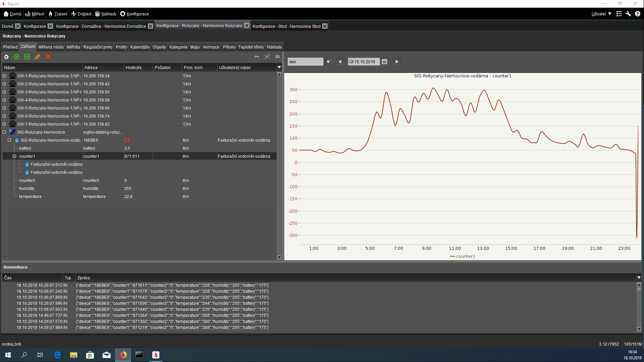Open the Uživatel user dropdown
644x362 pixels.
click(x=601, y=14)
